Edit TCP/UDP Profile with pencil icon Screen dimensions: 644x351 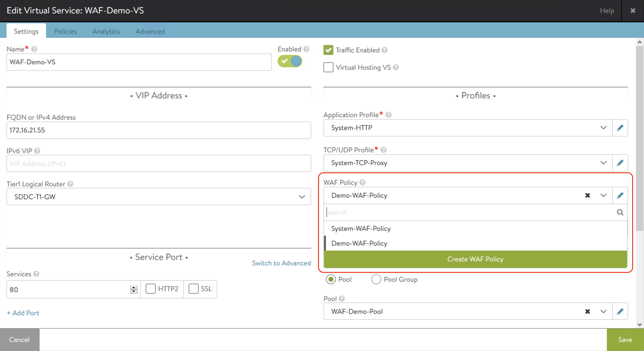(620, 163)
